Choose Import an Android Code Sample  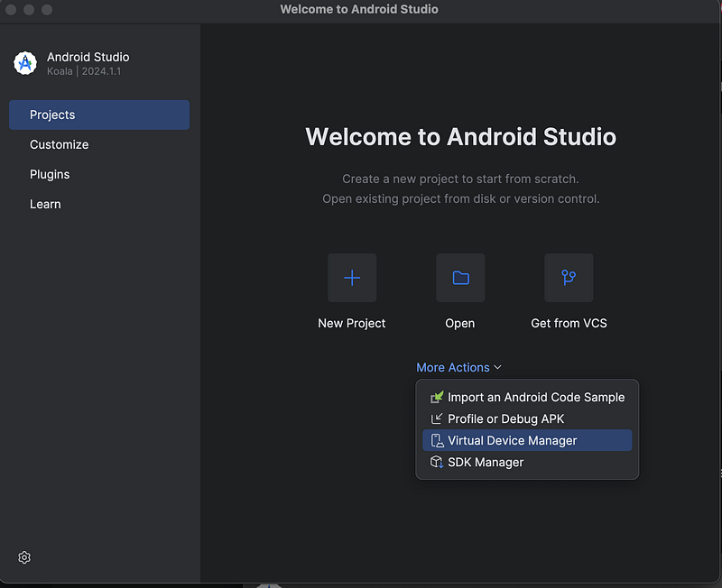pos(527,397)
